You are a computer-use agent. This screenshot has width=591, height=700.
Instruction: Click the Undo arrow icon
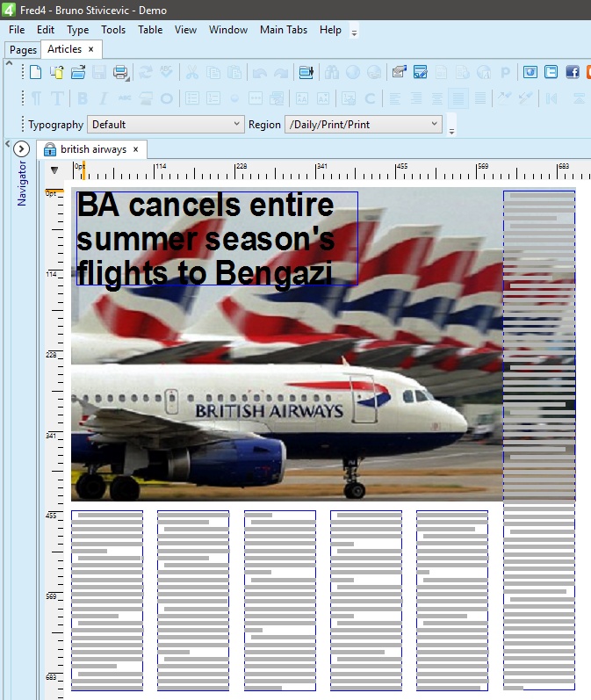tap(260, 72)
